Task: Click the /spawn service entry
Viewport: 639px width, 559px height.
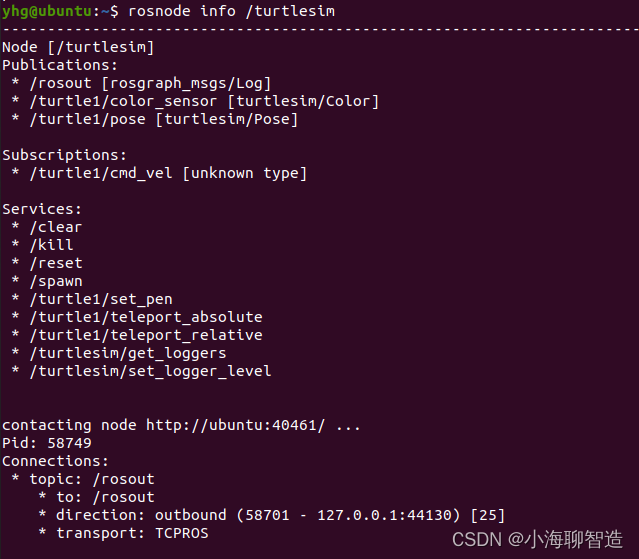Action: click(55, 281)
